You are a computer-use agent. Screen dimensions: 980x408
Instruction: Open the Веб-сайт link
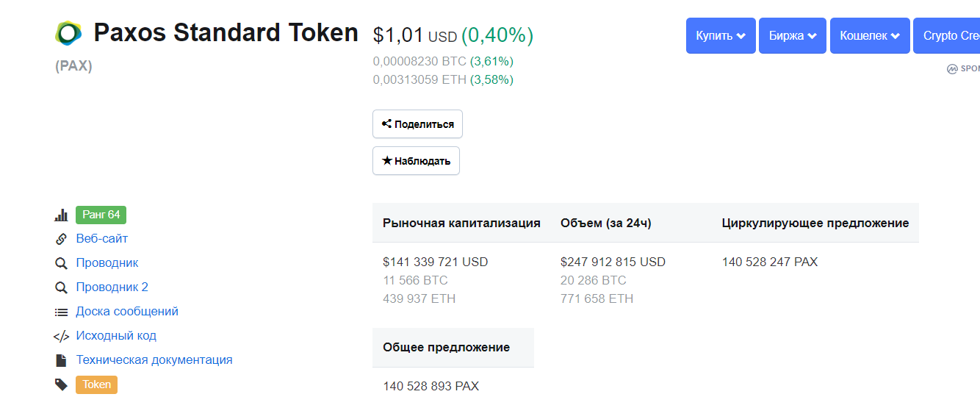(x=102, y=239)
